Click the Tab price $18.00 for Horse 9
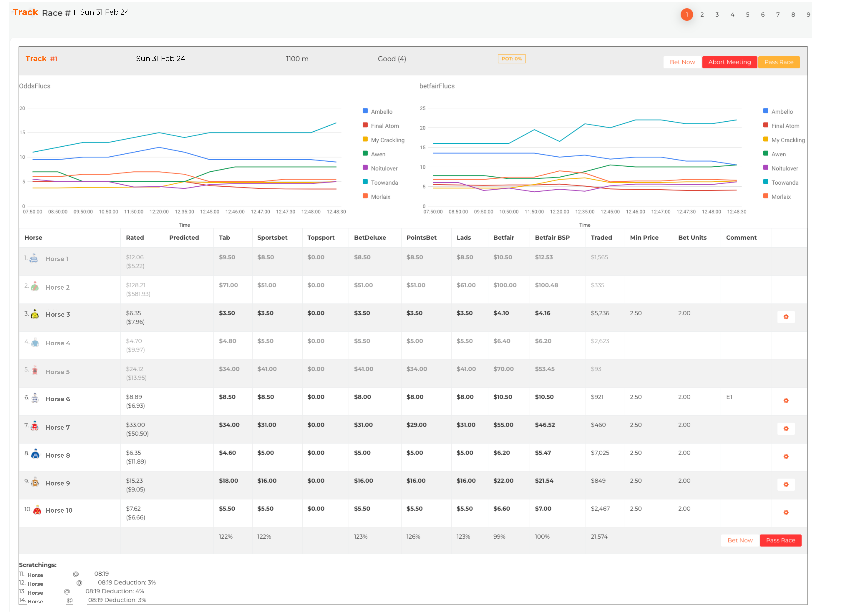Image resolution: width=868 pixels, height=614 pixels. [x=228, y=481]
